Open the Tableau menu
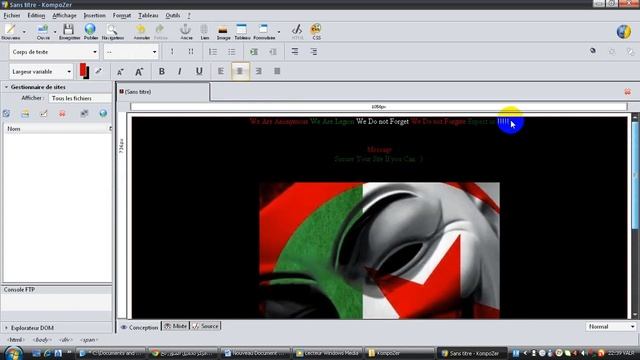 [148, 16]
